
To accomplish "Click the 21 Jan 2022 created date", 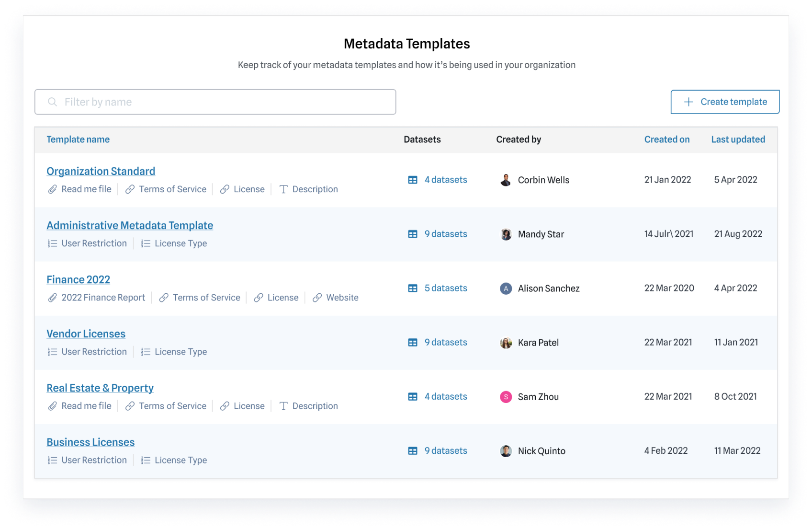I will (667, 180).
